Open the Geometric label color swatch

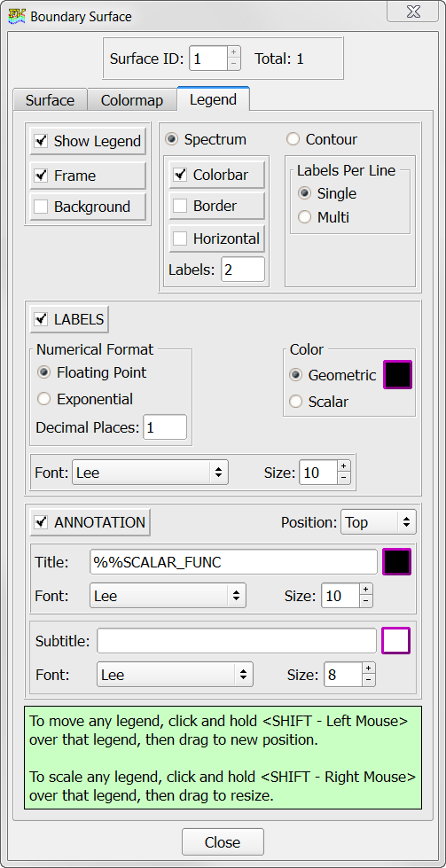pos(398,375)
